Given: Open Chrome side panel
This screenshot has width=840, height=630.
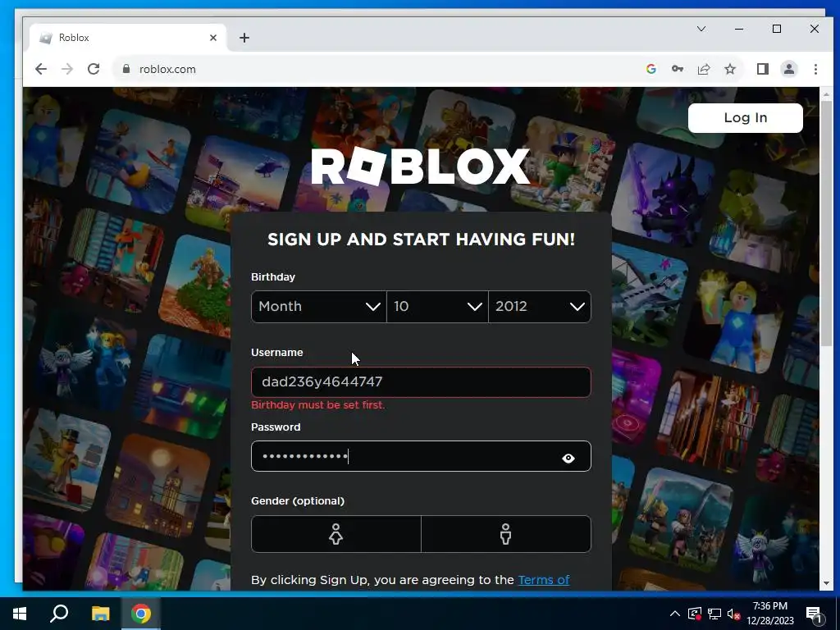Looking at the screenshot, I should point(762,69).
